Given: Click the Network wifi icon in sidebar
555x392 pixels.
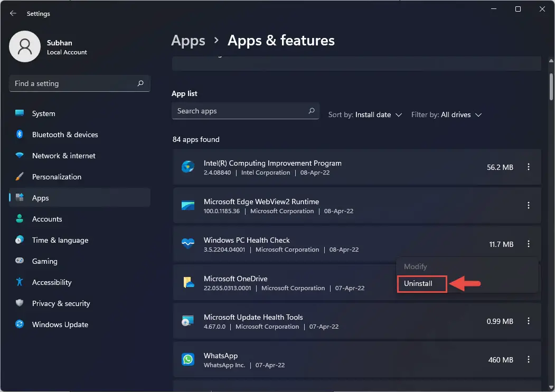Looking at the screenshot, I should click(x=20, y=155).
